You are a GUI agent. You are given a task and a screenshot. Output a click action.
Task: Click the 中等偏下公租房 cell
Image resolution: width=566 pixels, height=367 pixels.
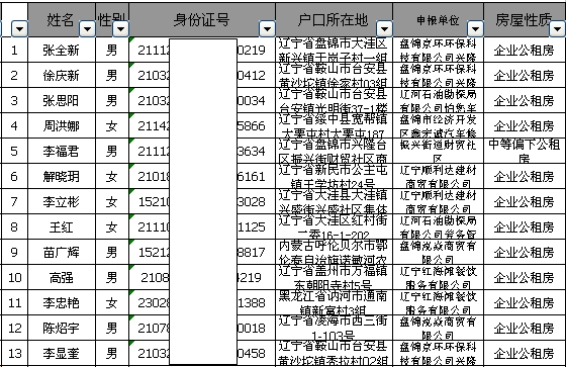click(x=524, y=151)
